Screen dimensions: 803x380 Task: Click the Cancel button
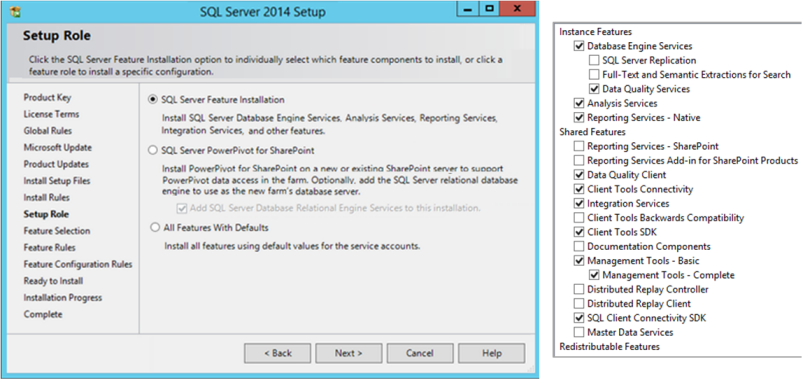(x=420, y=353)
